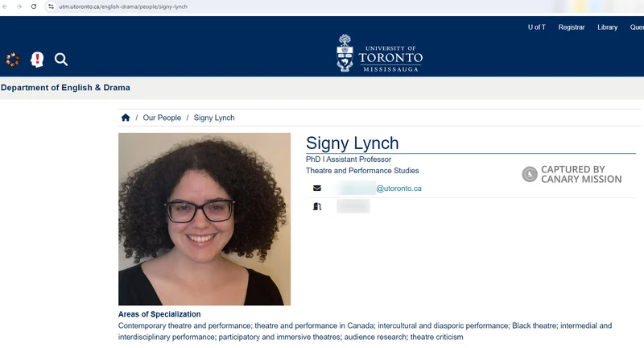This screenshot has width=644, height=348.
Task: Select 'Theatre and Performance Studies' text
Action: 362,171
